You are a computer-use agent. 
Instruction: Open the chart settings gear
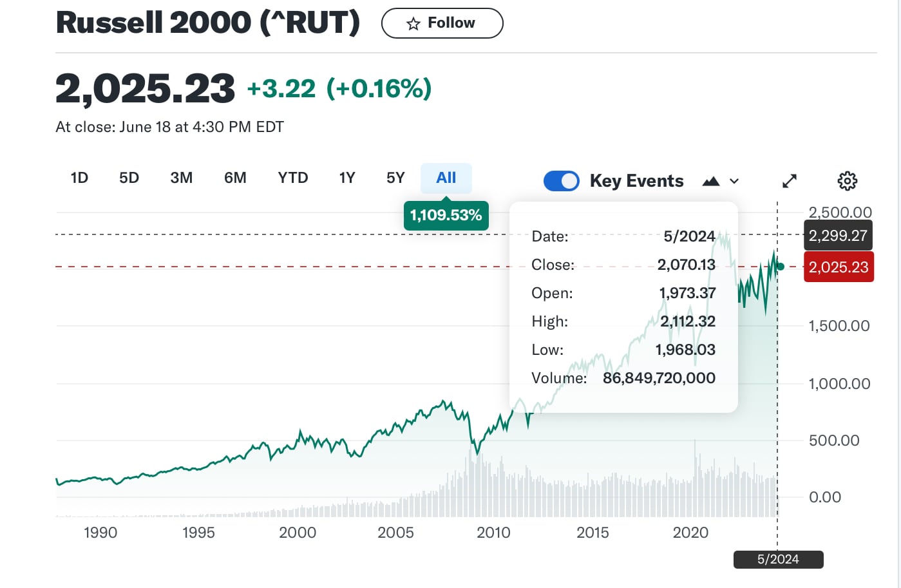[847, 180]
